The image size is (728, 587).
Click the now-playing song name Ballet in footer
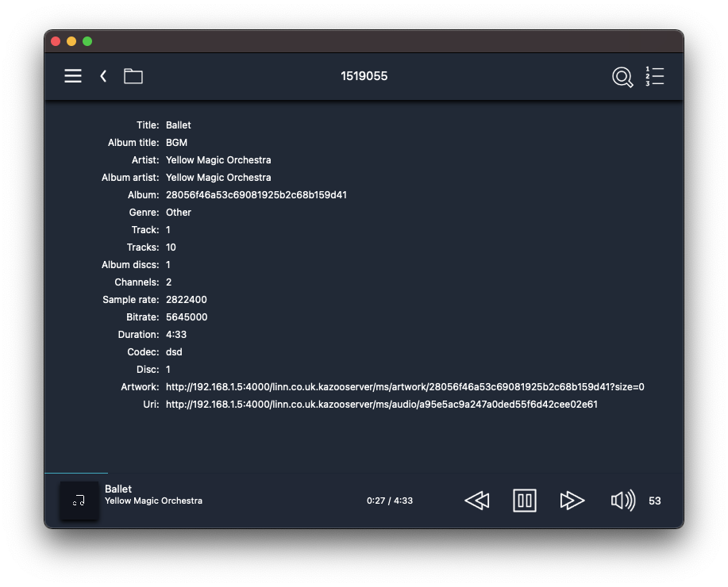click(x=118, y=489)
